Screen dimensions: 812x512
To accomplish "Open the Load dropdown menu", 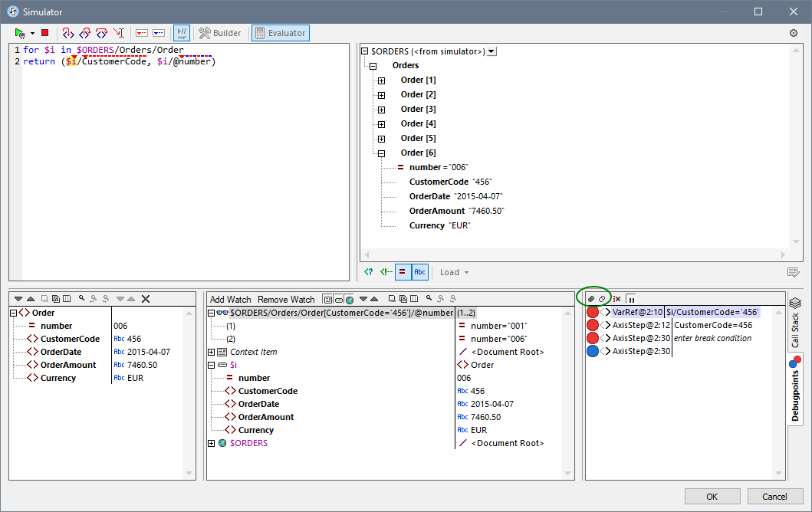I will [x=454, y=272].
